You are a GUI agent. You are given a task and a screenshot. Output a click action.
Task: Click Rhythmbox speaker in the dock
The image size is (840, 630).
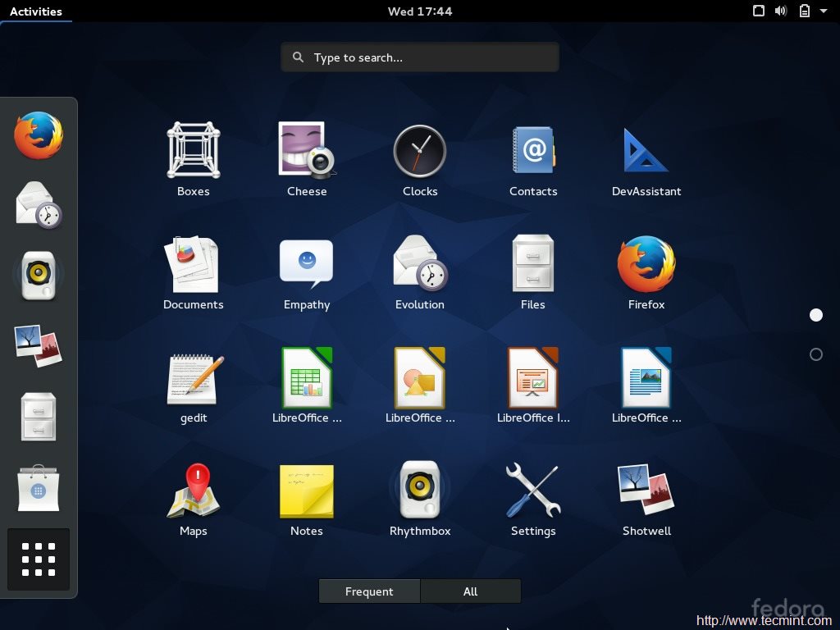[39, 276]
